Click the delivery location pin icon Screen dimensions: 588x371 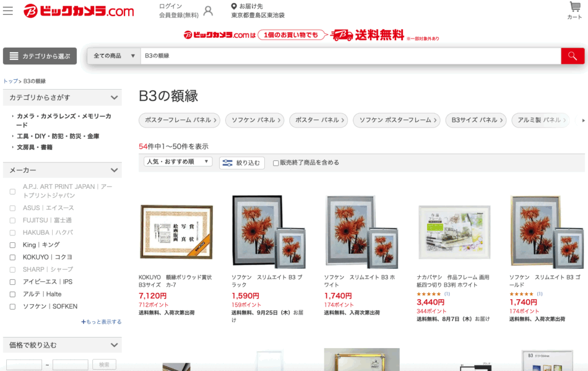[234, 6]
